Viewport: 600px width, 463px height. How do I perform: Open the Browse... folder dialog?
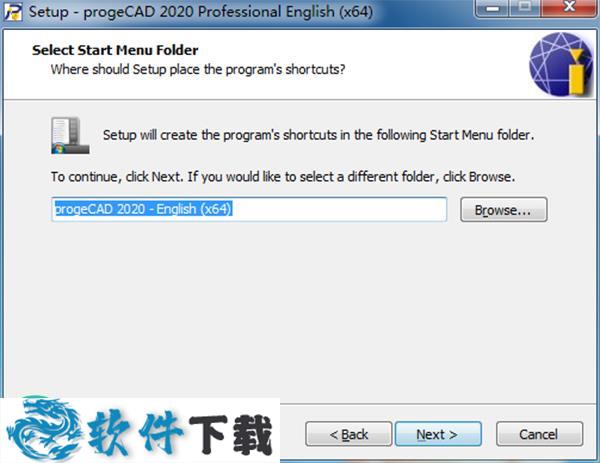[x=504, y=210]
